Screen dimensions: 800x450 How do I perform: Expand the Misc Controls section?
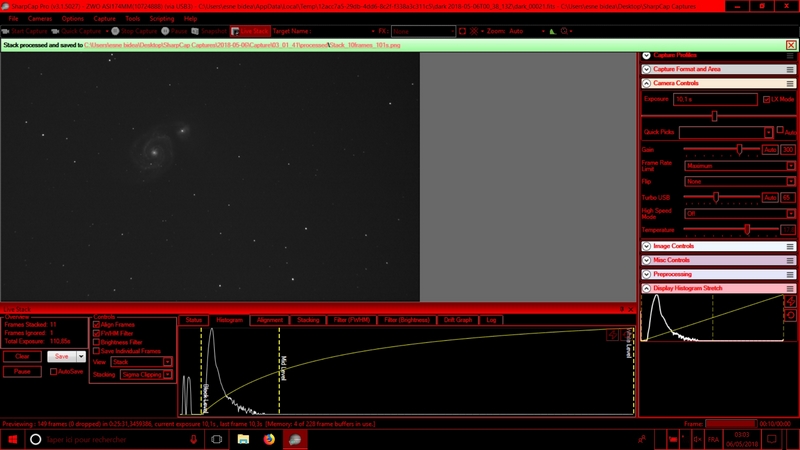tap(646, 260)
